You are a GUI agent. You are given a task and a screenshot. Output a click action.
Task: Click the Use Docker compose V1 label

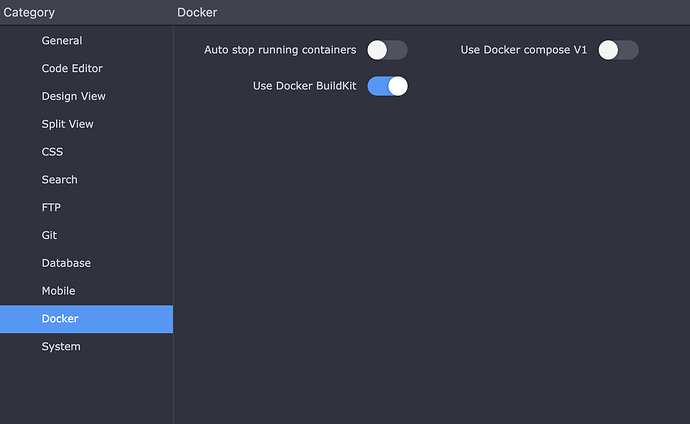[x=524, y=50]
